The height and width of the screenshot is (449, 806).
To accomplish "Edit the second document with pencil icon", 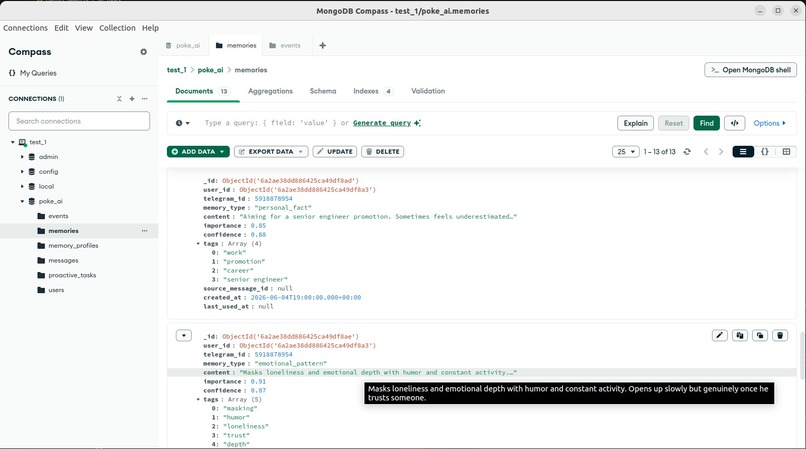I will pos(720,336).
